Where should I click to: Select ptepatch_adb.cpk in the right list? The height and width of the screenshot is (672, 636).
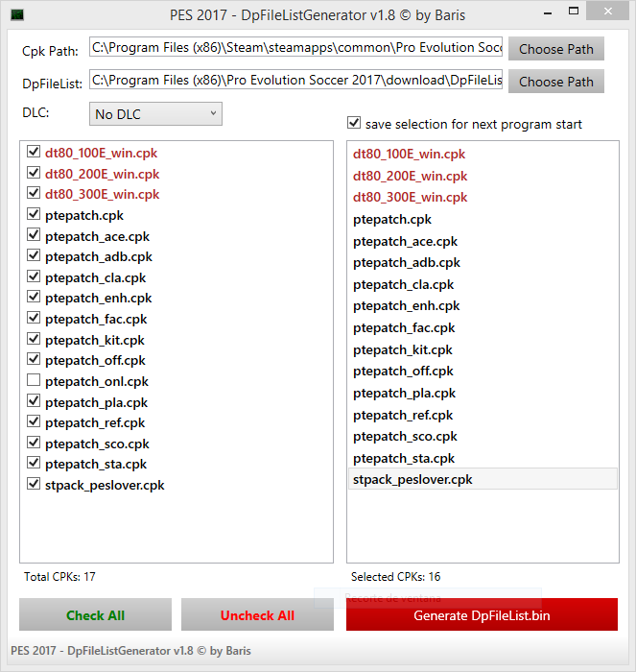483,262
